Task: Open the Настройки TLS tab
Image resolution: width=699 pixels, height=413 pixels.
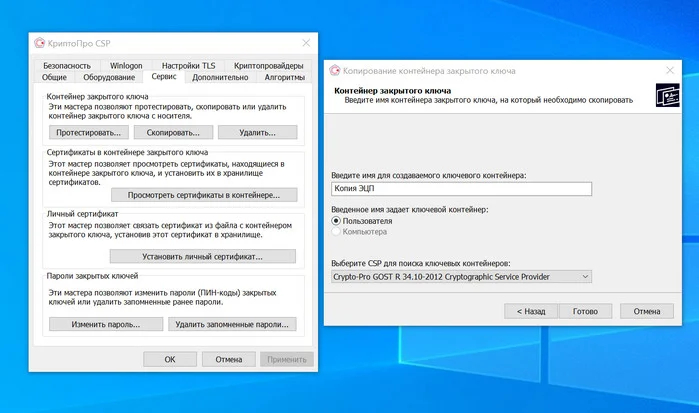Action: point(188,66)
